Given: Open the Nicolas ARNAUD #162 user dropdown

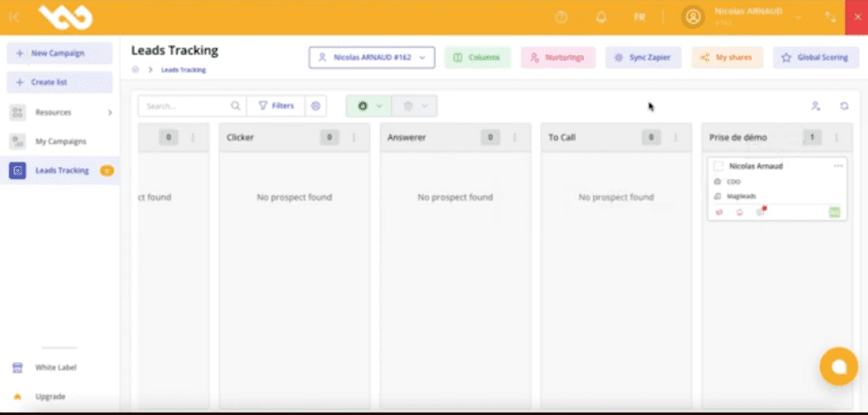Looking at the screenshot, I should click(x=372, y=58).
